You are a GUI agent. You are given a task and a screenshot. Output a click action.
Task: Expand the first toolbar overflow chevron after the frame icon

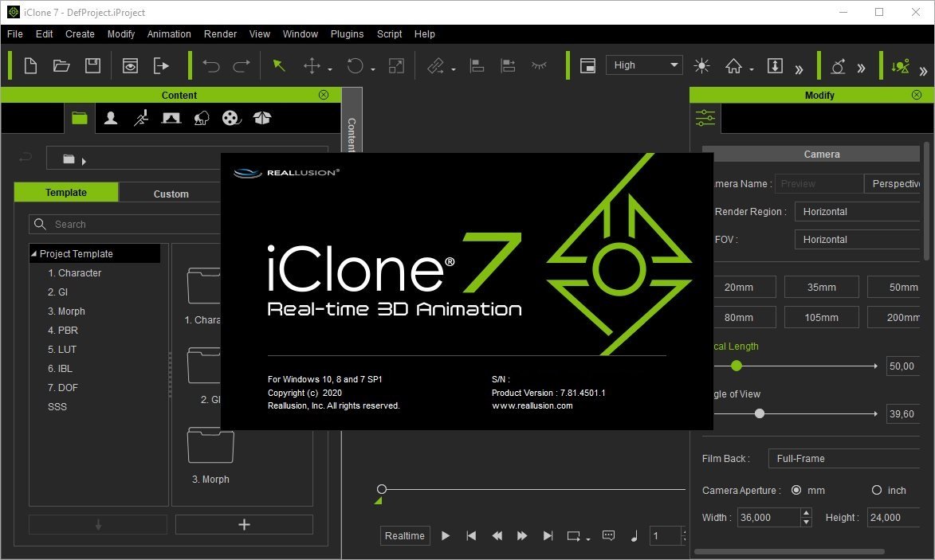coord(799,70)
